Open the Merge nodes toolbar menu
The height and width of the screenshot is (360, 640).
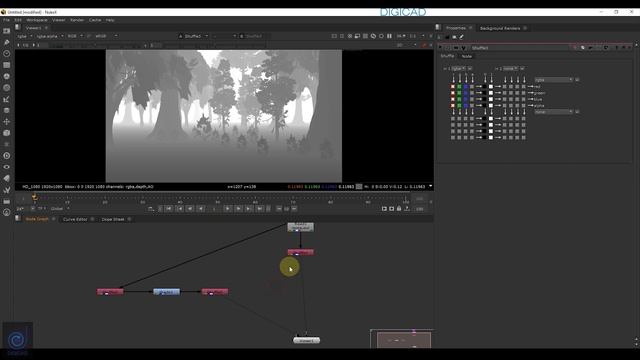coord(7,110)
